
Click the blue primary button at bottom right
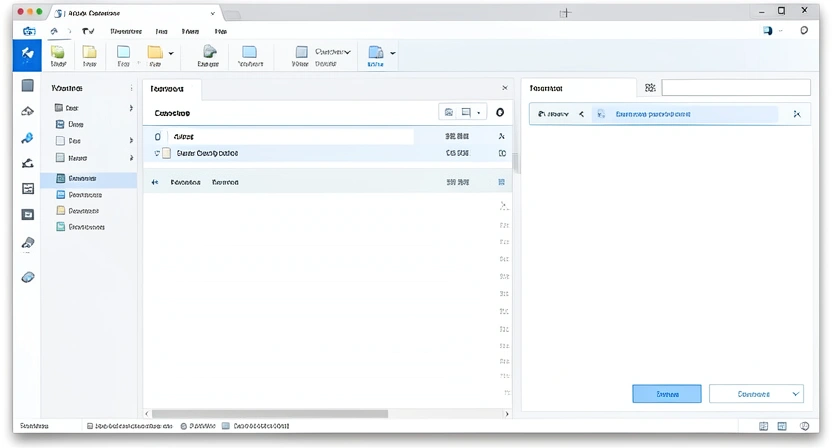point(666,394)
